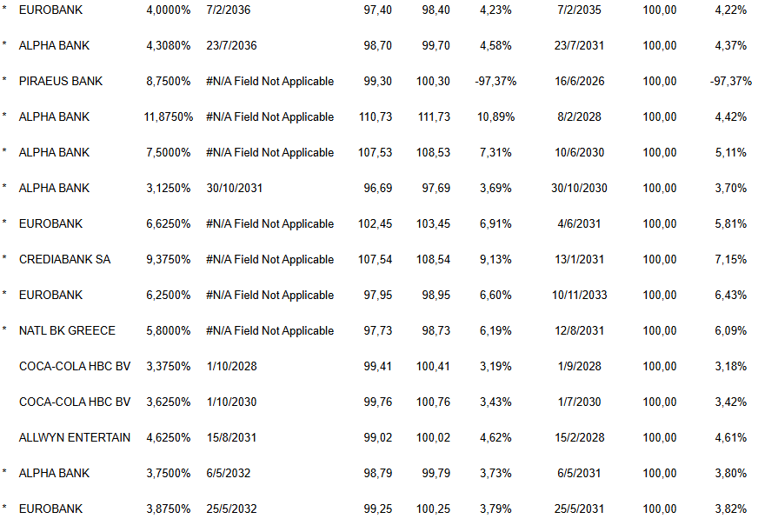778x532 pixels.
Task: Select maturity date 23/7/2036
Action: pos(232,45)
